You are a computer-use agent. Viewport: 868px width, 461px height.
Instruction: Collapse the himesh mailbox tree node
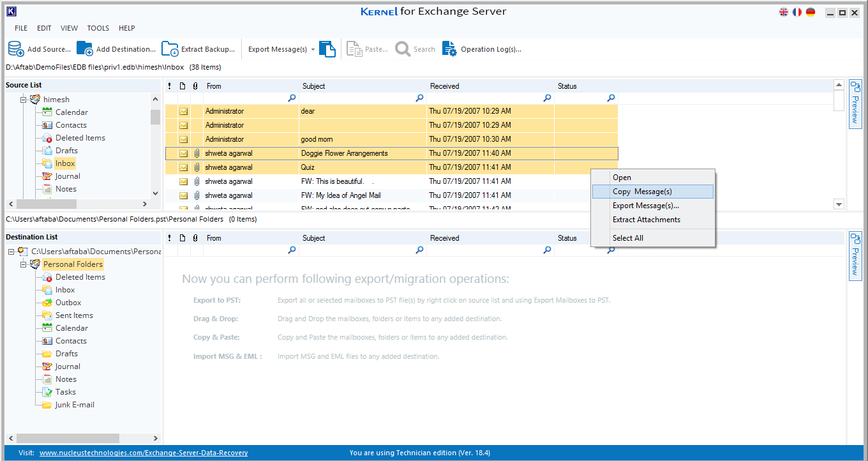[23, 100]
